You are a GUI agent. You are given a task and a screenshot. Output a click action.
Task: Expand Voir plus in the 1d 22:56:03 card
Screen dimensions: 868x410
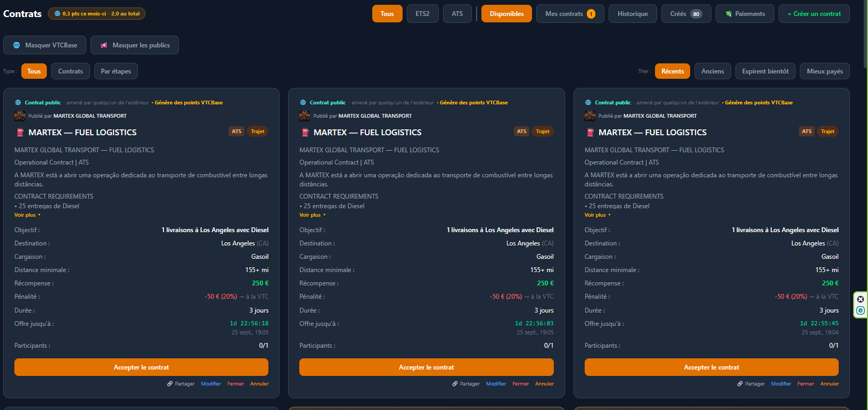[x=312, y=215]
